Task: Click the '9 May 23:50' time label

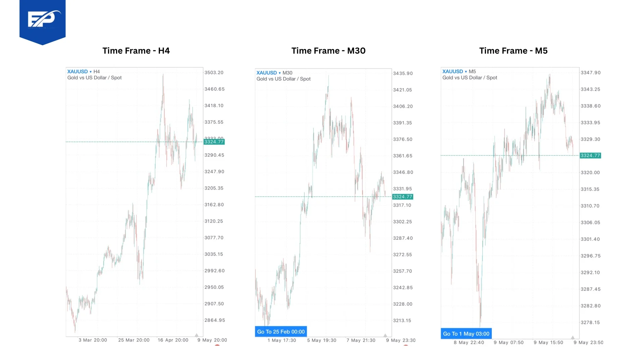Action: pyautogui.click(x=588, y=342)
